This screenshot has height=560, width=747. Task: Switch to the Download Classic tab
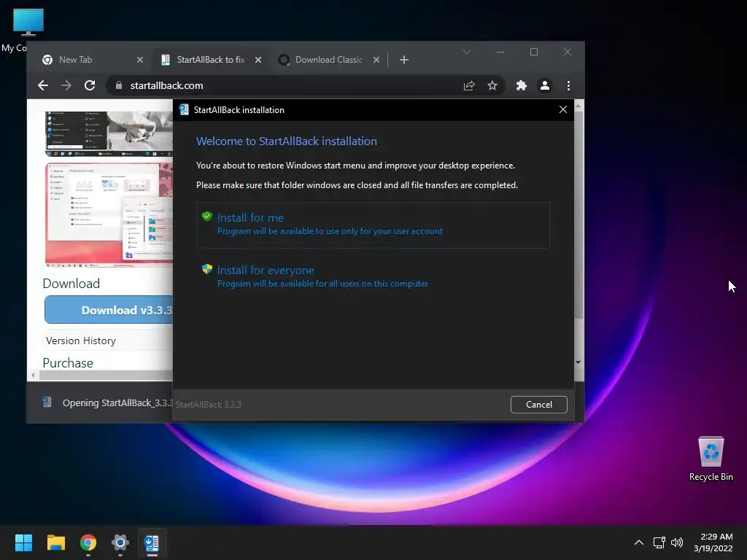[329, 60]
